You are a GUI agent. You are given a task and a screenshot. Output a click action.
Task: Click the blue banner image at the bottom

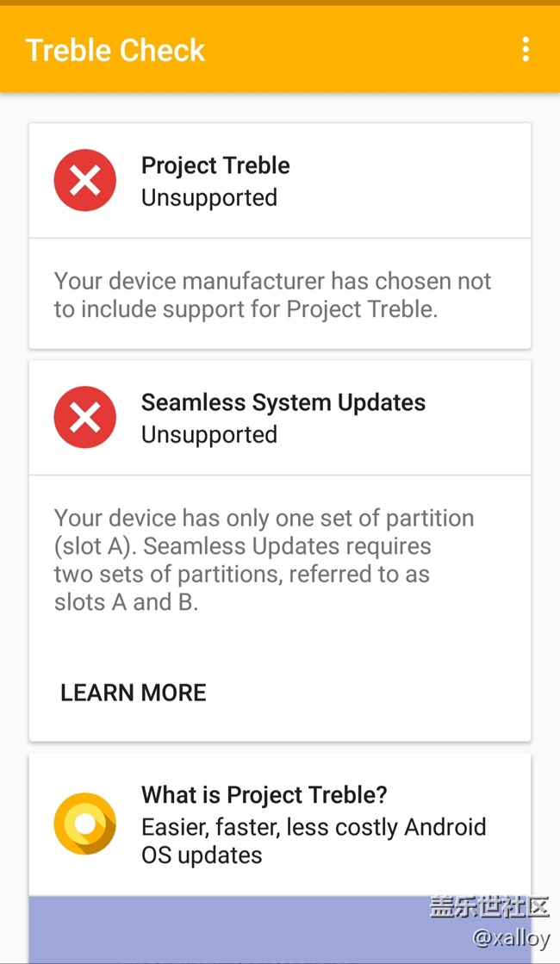[x=224, y=929]
